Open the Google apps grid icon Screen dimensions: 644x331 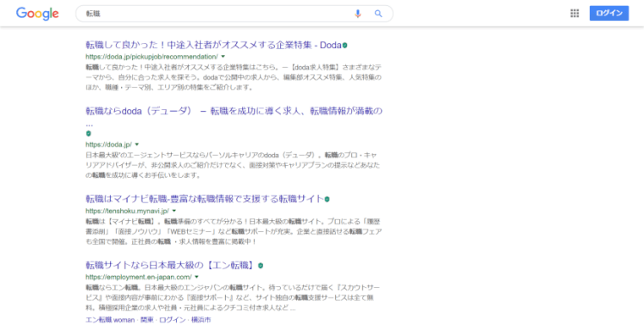click(574, 13)
